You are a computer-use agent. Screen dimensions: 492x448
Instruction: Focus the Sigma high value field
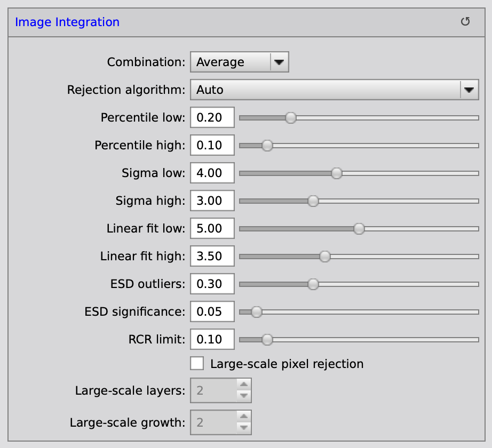[212, 201]
